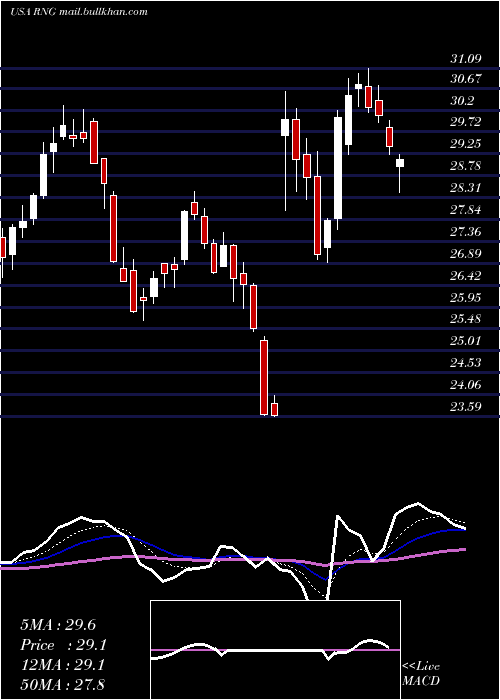
Task: Click the 28.31 price label
Action: 466,188
